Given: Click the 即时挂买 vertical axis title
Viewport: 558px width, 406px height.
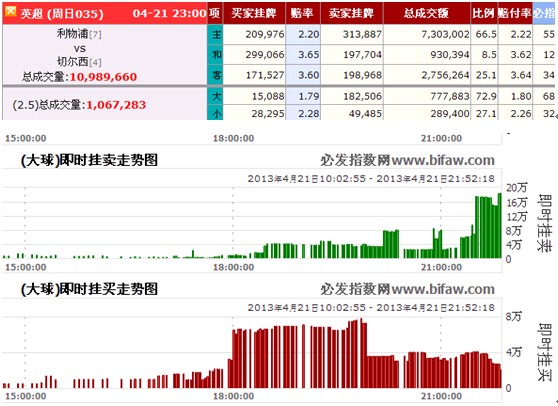Looking at the screenshot, I should (x=544, y=352).
